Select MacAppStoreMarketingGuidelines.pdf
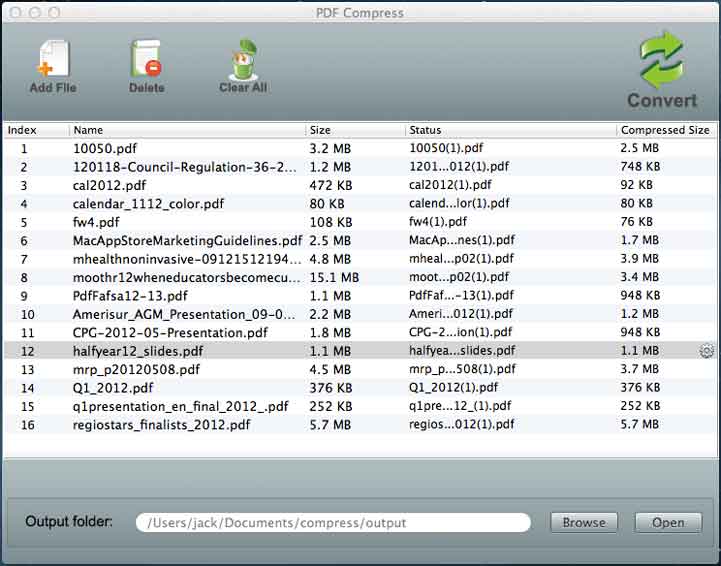The height and width of the screenshot is (566, 721). tap(360, 240)
